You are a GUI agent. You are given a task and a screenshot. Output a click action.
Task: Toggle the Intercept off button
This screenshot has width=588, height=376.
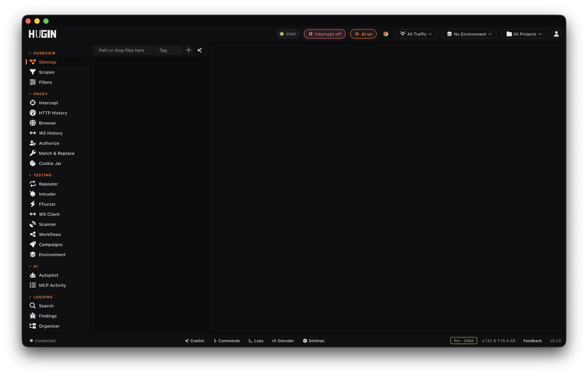325,34
